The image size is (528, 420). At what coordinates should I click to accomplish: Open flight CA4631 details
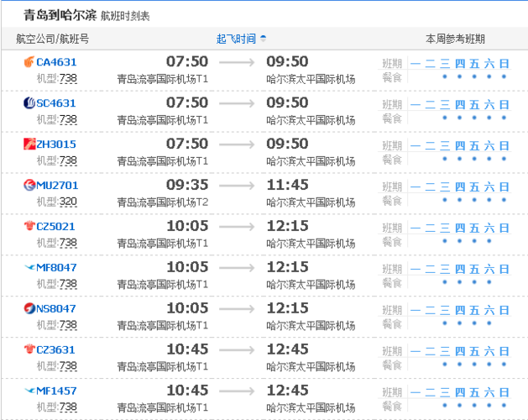click(x=56, y=62)
